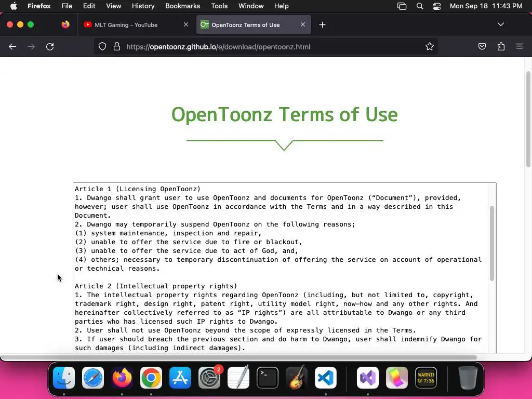Open the Tools menu
This screenshot has width=532, height=399.
coord(219,6)
